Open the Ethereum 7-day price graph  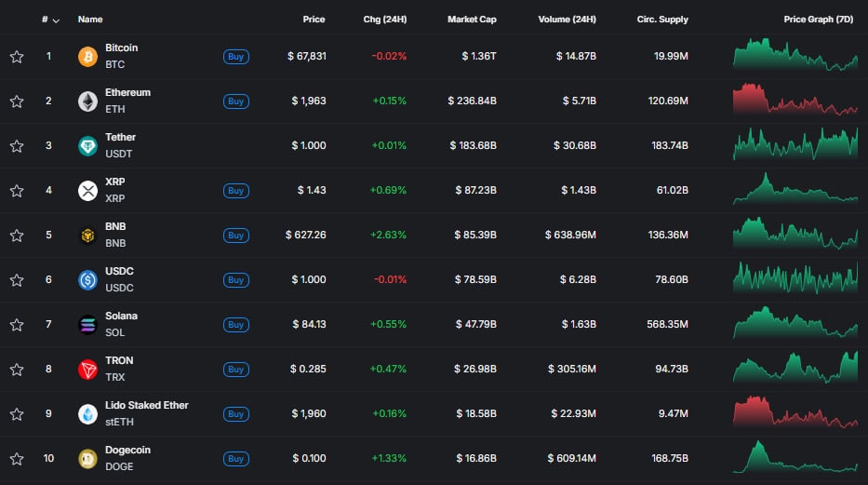[x=795, y=100]
